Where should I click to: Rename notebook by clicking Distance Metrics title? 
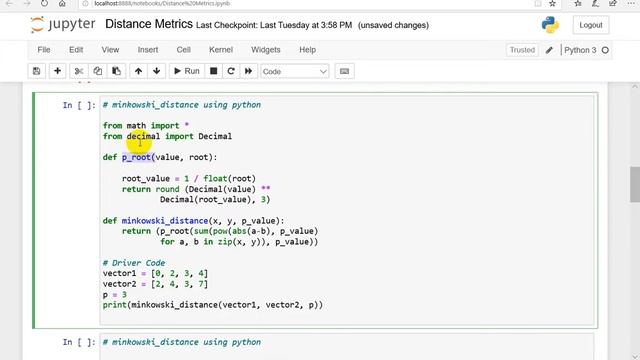[149, 24]
